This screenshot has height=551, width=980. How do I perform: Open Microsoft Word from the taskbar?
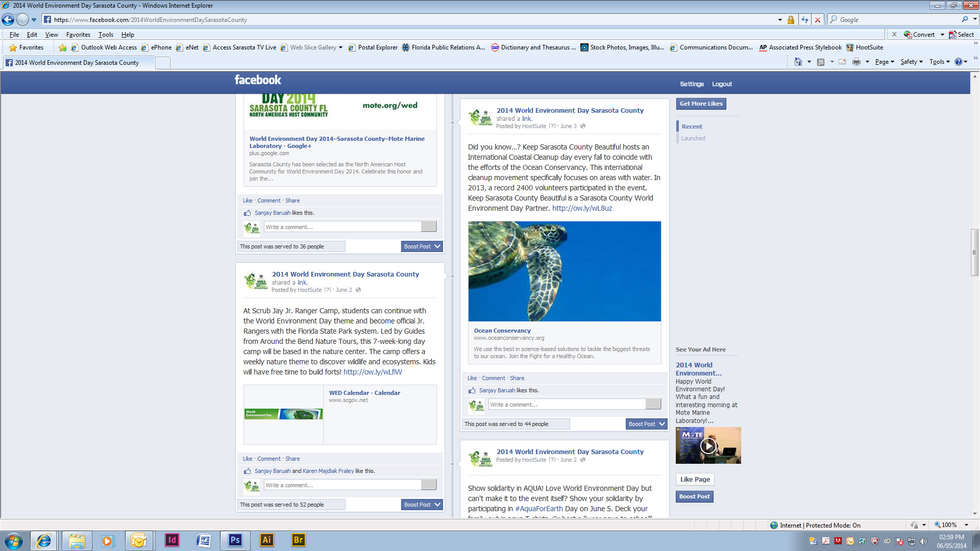click(203, 540)
